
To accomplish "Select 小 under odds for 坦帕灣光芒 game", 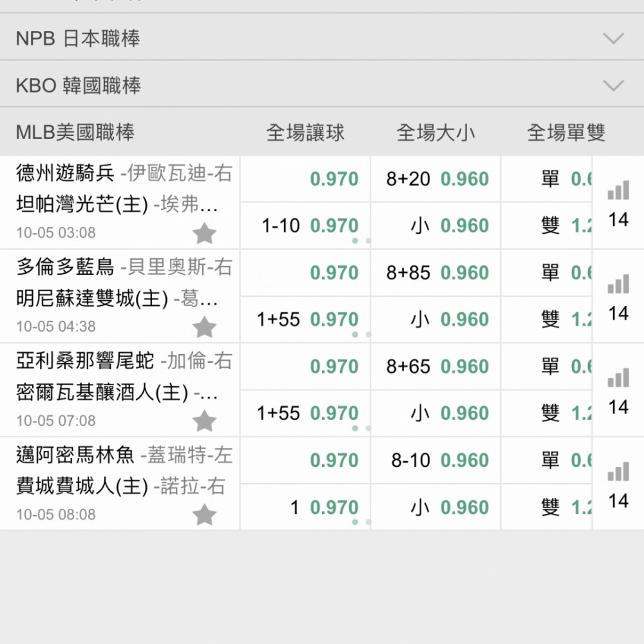I will 436,225.
